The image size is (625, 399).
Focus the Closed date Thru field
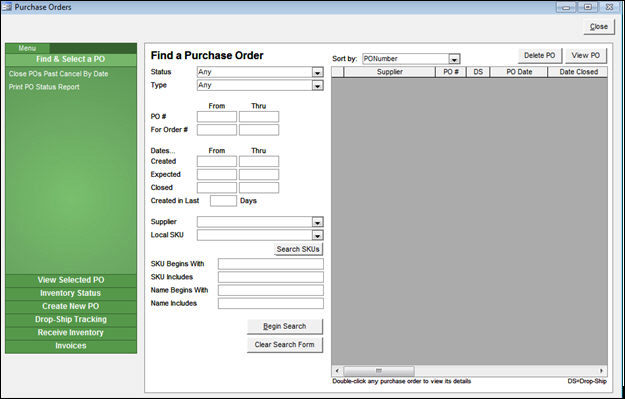click(259, 188)
